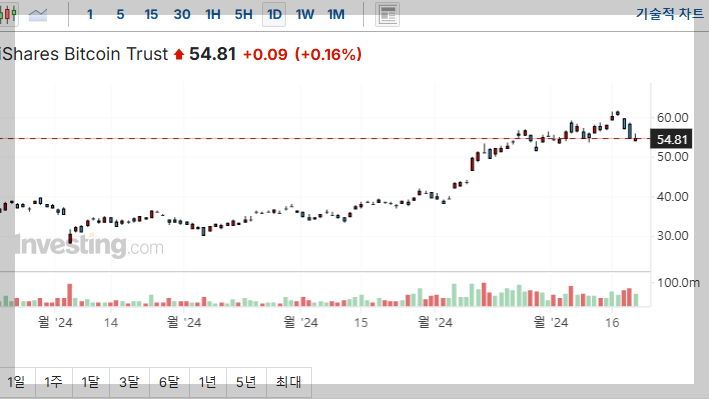Open the news layout icon in the toolbar

(x=388, y=14)
